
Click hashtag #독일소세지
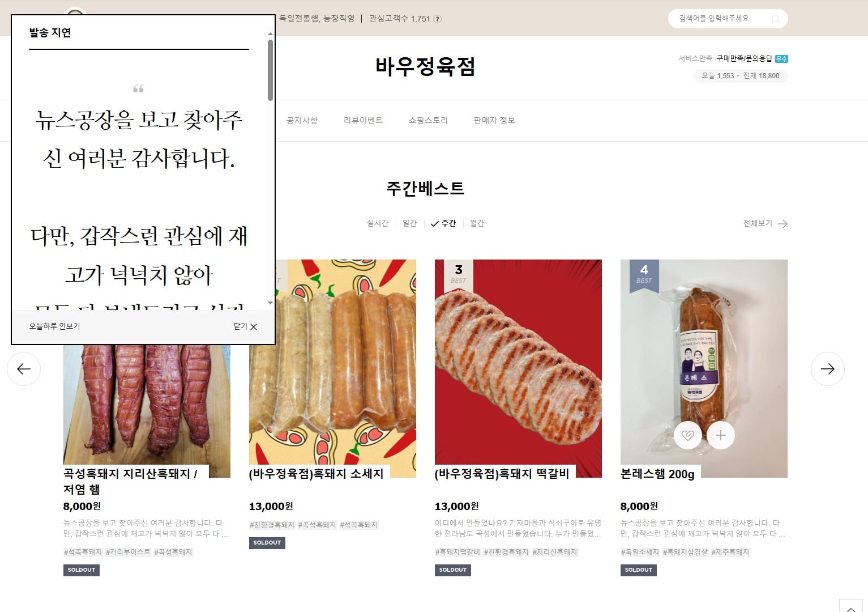point(640,552)
